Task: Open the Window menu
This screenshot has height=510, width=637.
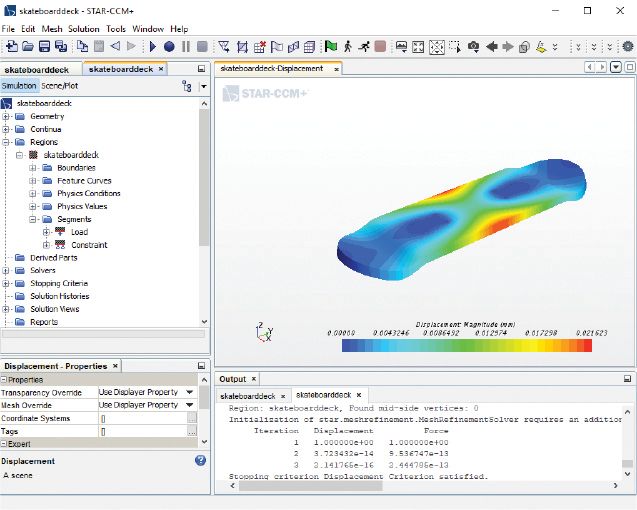Action: pos(148,29)
